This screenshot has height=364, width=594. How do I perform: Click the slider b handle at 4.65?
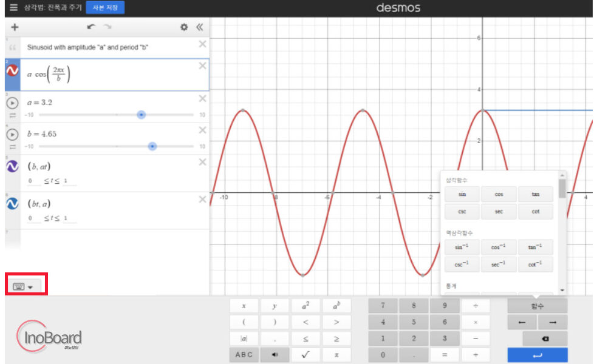point(152,146)
